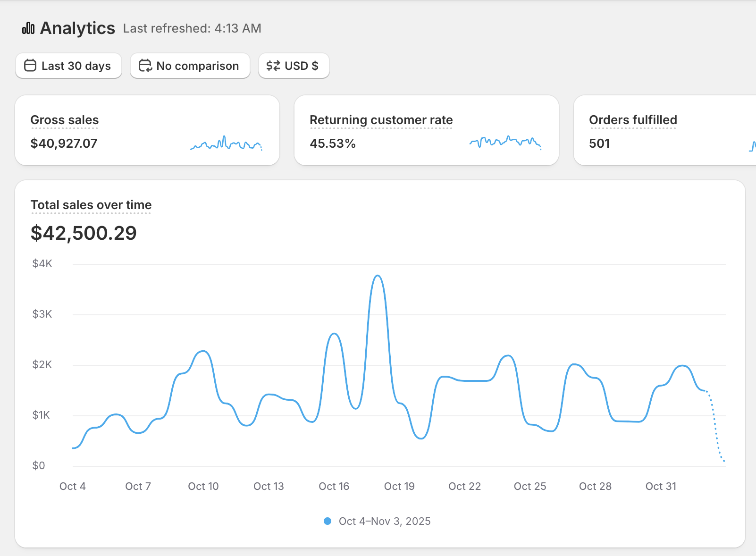Click the Oct 7 axis label
Viewport: 756px width, 556px height.
(x=138, y=486)
